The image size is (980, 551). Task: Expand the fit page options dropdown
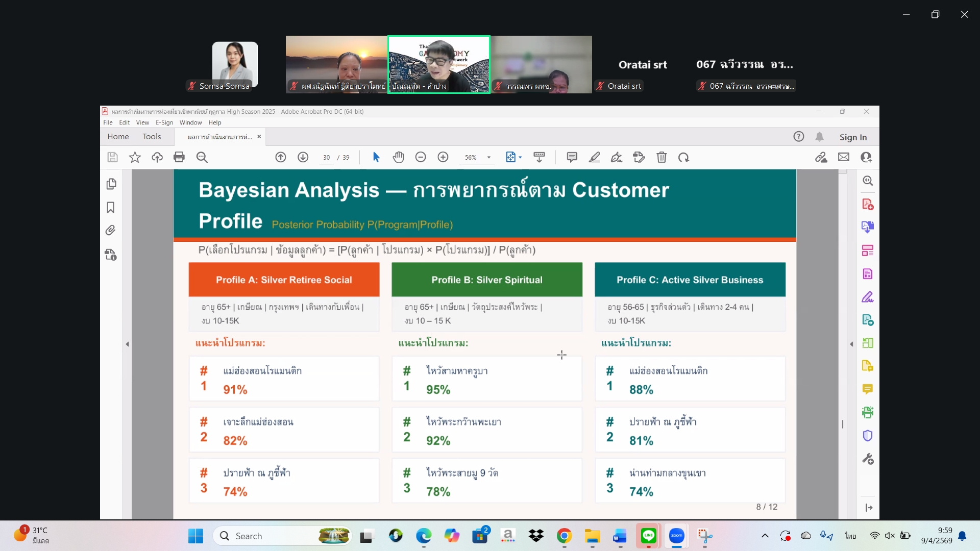tap(520, 158)
